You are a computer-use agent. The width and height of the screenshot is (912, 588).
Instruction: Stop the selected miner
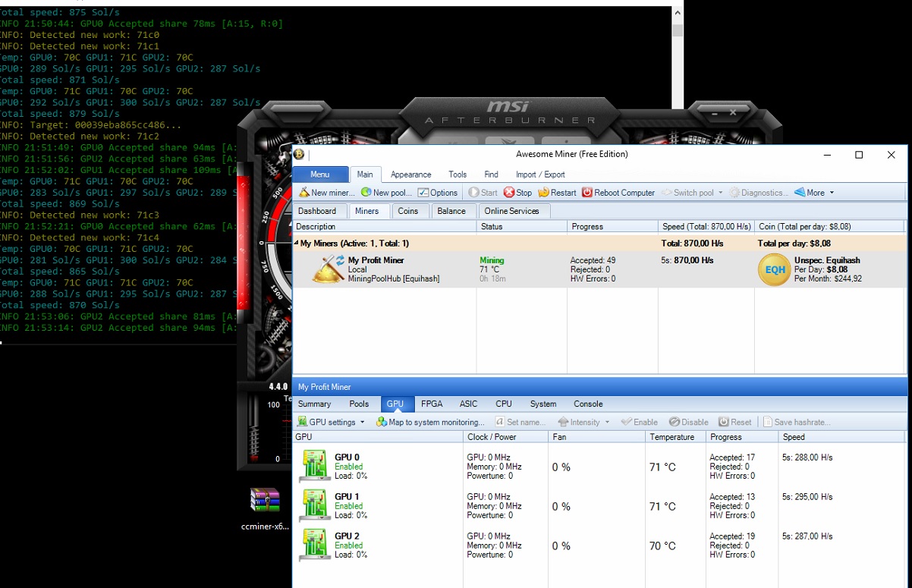pyautogui.click(x=517, y=193)
